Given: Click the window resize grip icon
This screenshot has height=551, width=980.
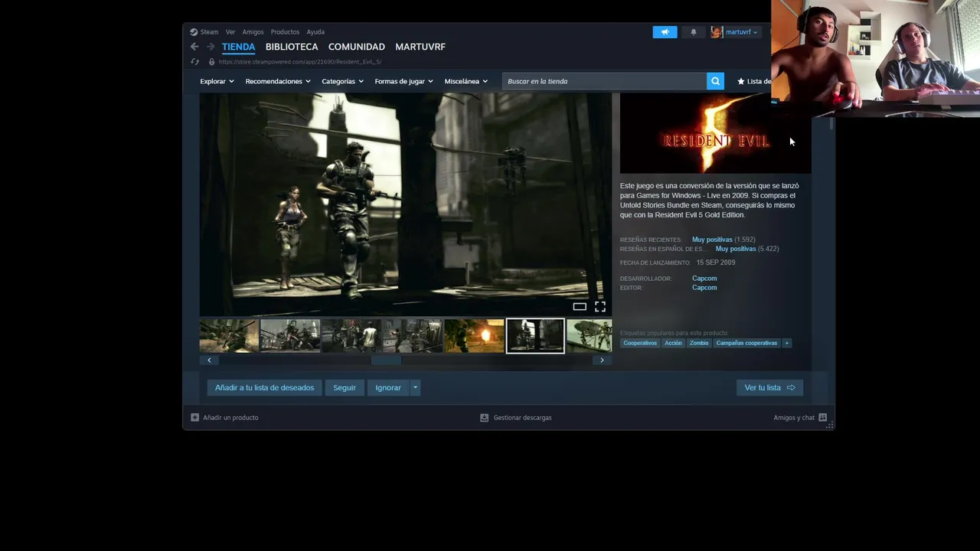Looking at the screenshot, I should [x=830, y=425].
